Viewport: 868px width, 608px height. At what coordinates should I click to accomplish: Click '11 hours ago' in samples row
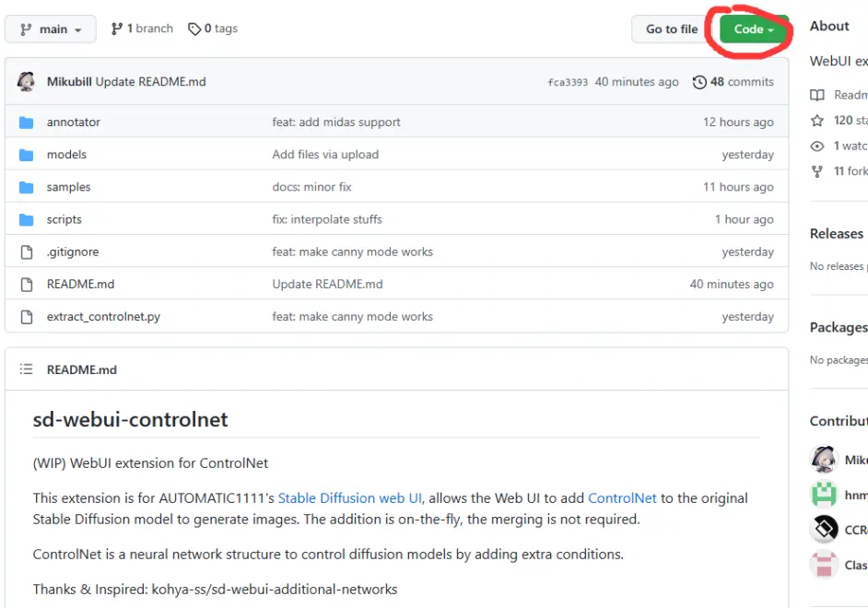click(738, 187)
